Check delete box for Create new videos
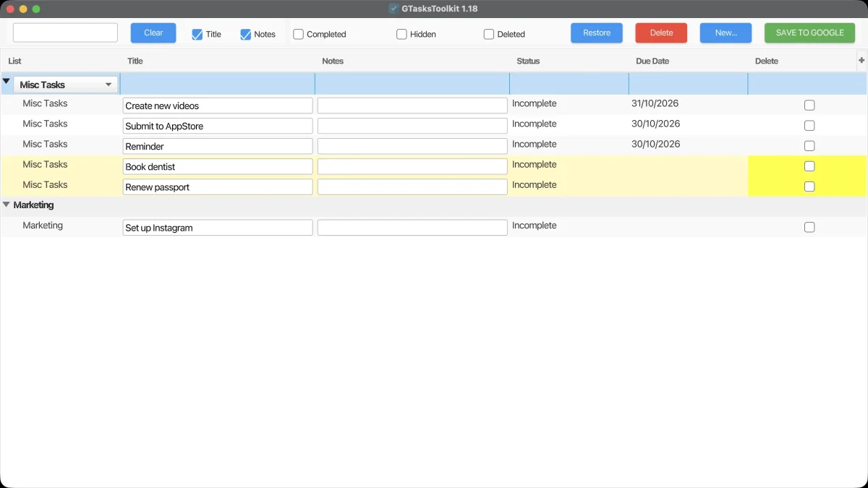 809,106
